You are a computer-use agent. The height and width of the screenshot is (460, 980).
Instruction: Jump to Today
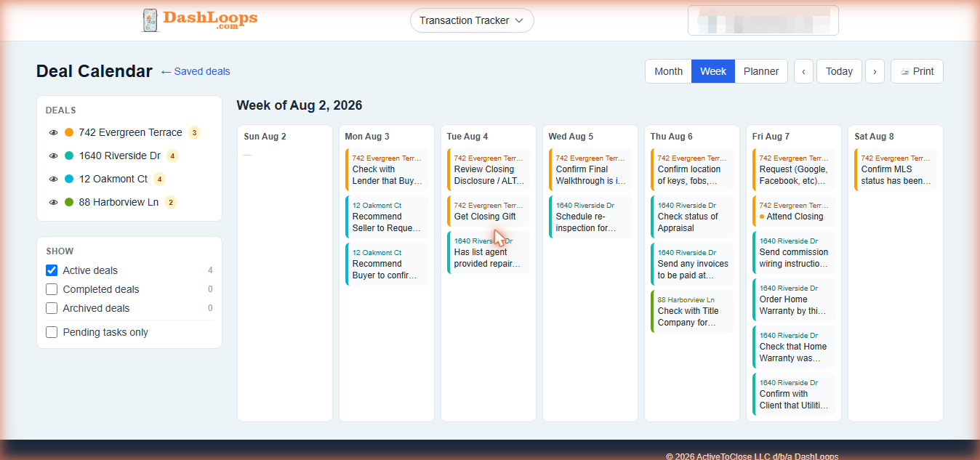point(839,71)
